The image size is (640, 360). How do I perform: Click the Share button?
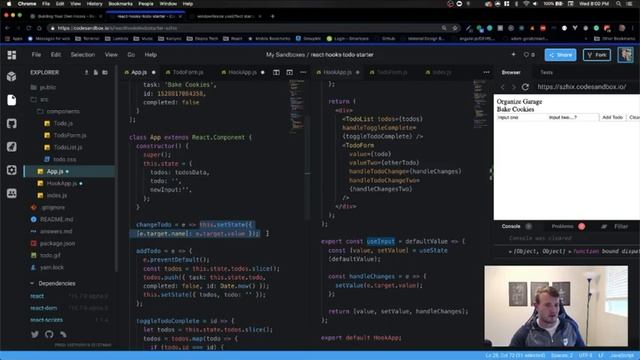(560, 55)
